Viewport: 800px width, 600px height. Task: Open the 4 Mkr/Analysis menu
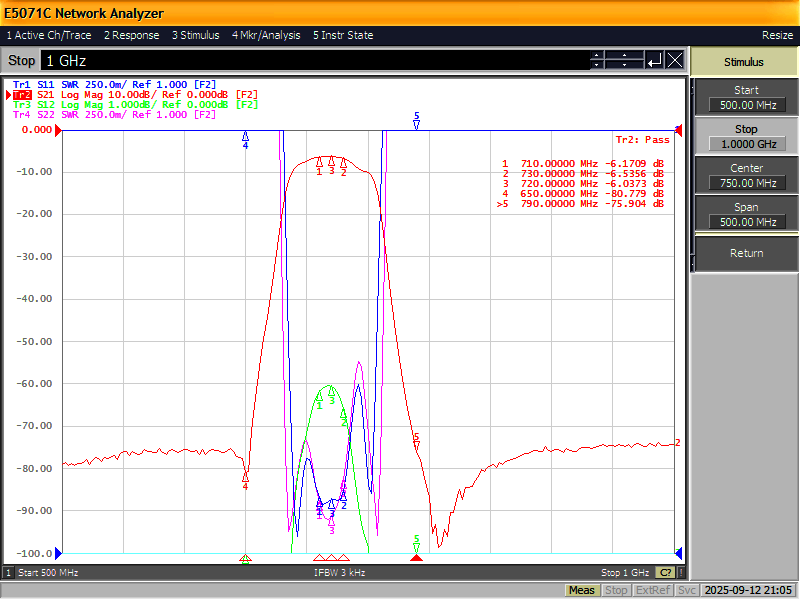click(x=266, y=35)
